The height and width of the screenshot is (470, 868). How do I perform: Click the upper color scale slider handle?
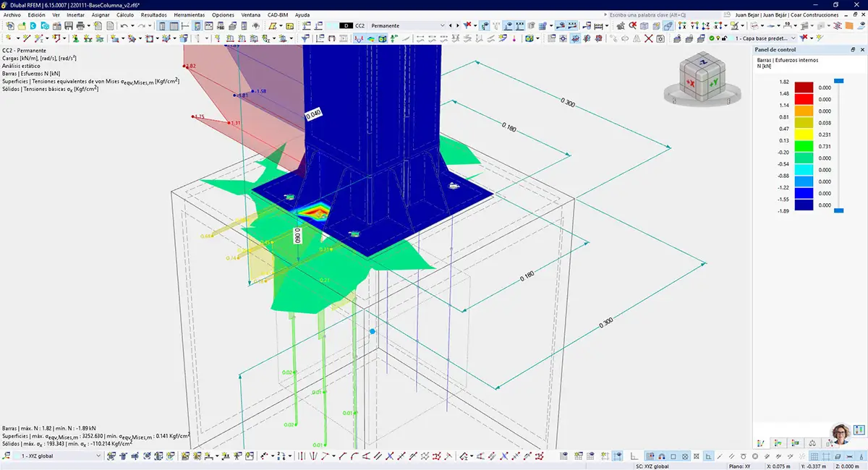839,81
